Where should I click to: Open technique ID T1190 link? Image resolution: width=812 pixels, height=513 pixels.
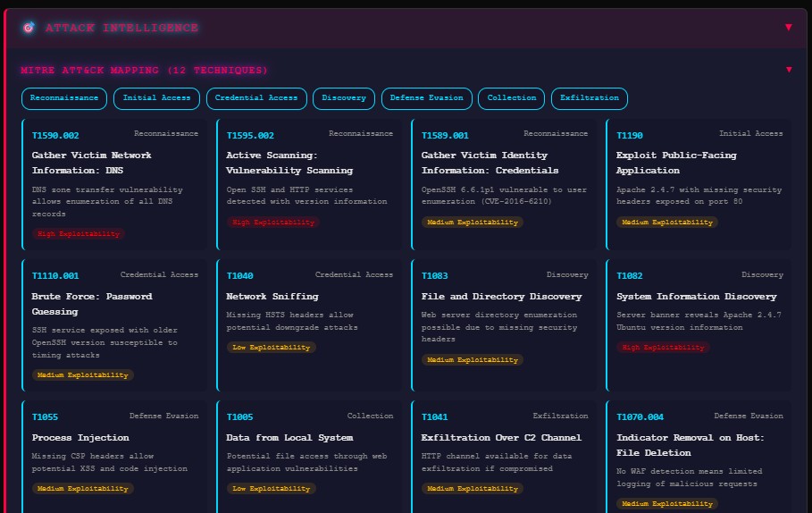(629, 136)
